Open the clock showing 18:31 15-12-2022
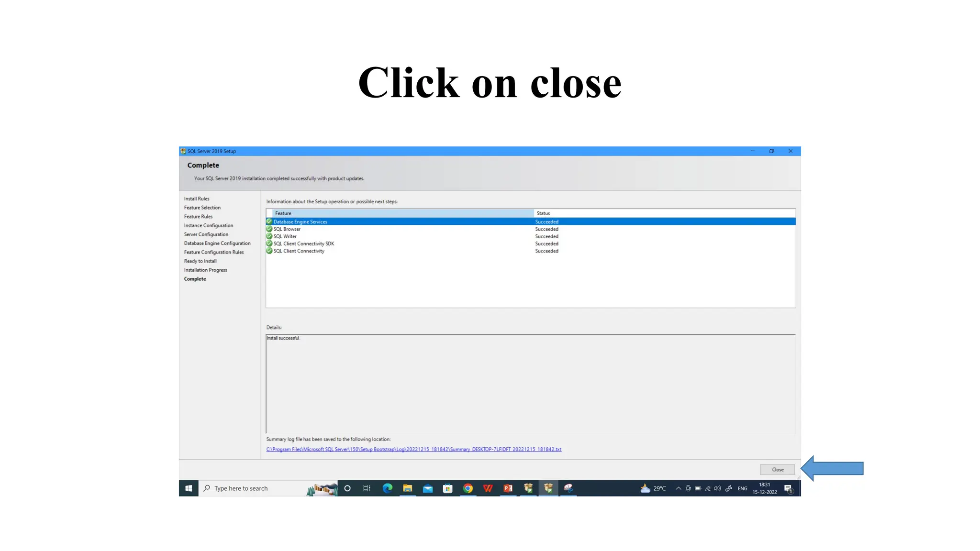 (765, 488)
